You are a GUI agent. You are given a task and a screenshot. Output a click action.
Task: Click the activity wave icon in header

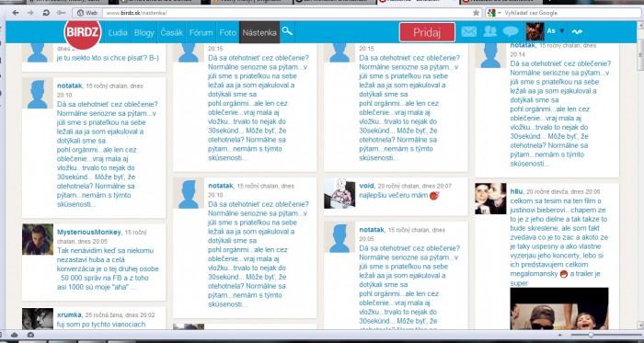[577, 31]
